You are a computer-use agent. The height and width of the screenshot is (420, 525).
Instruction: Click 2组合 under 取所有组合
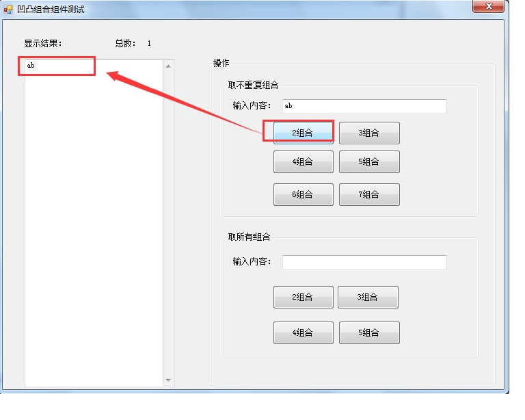click(x=303, y=297)
